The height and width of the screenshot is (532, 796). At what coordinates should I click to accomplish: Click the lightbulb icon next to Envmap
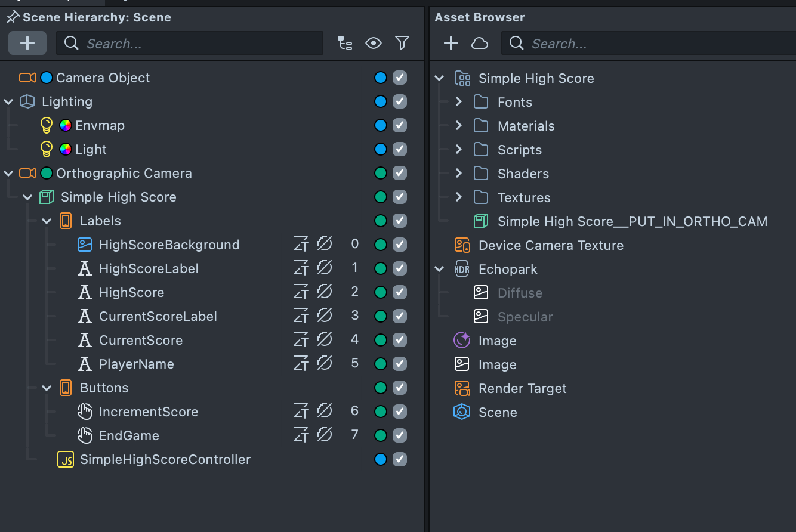(47, 125)
